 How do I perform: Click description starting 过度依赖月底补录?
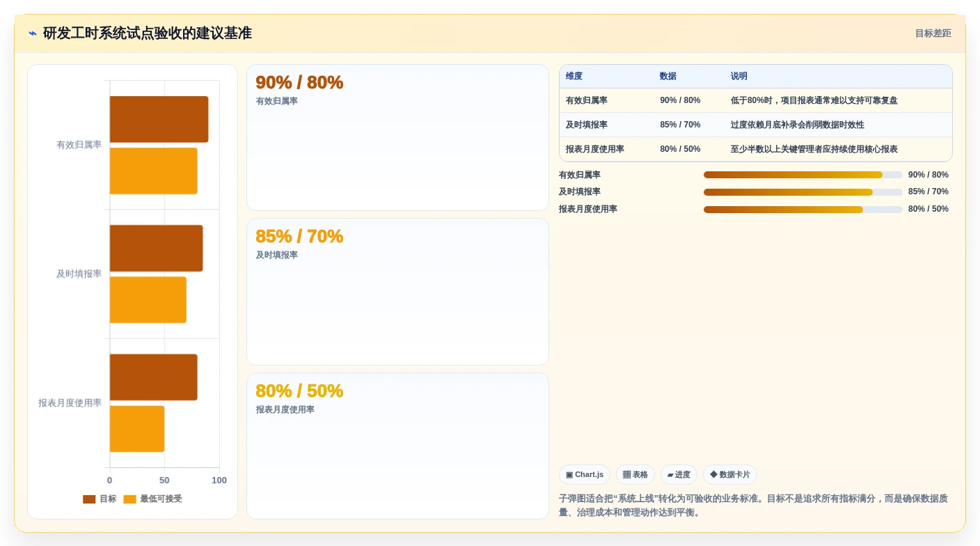(798, 125)
